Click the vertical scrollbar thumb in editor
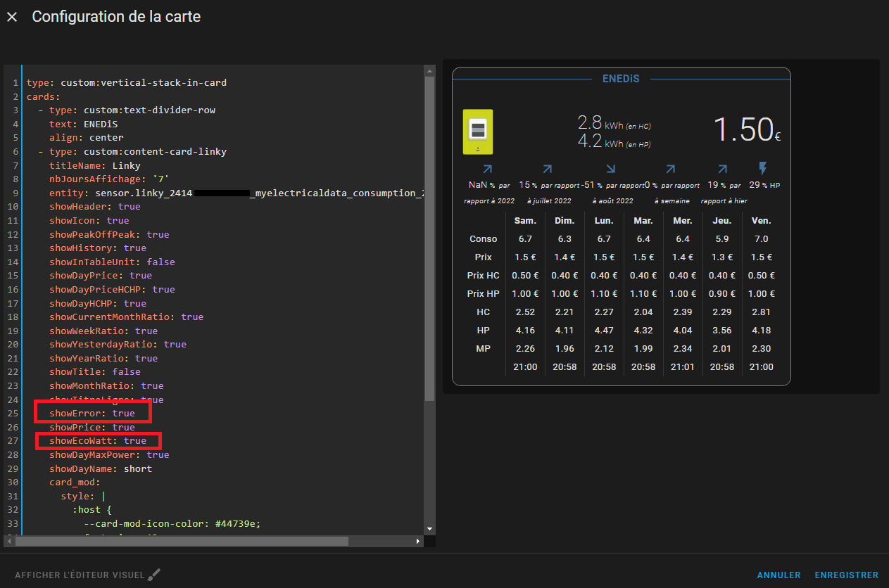The height and width of the screenshot is (588, 889). point(429,239)
